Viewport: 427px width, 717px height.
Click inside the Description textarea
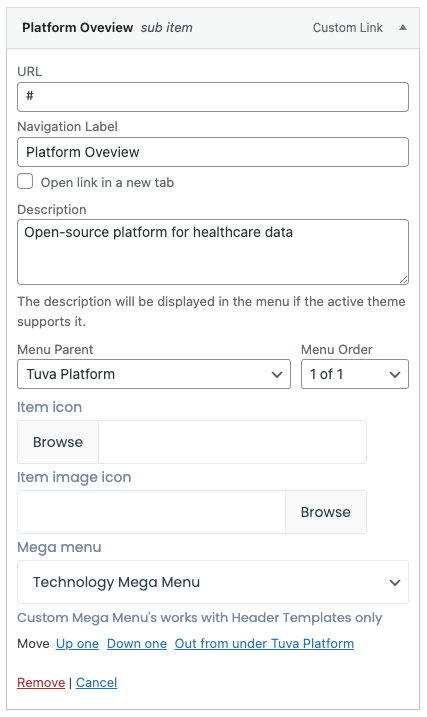click(x=213, y=252)
